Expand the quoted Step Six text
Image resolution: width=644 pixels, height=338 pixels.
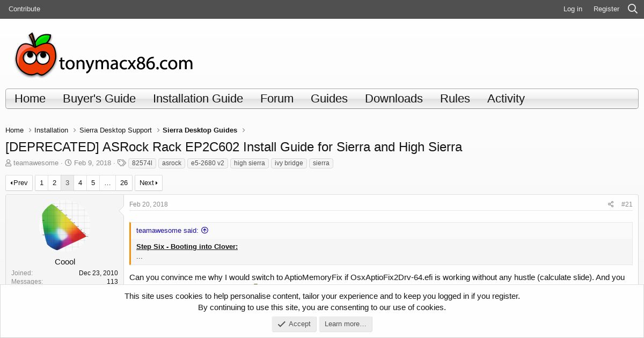pyautogui.click(x=381, y=252)
